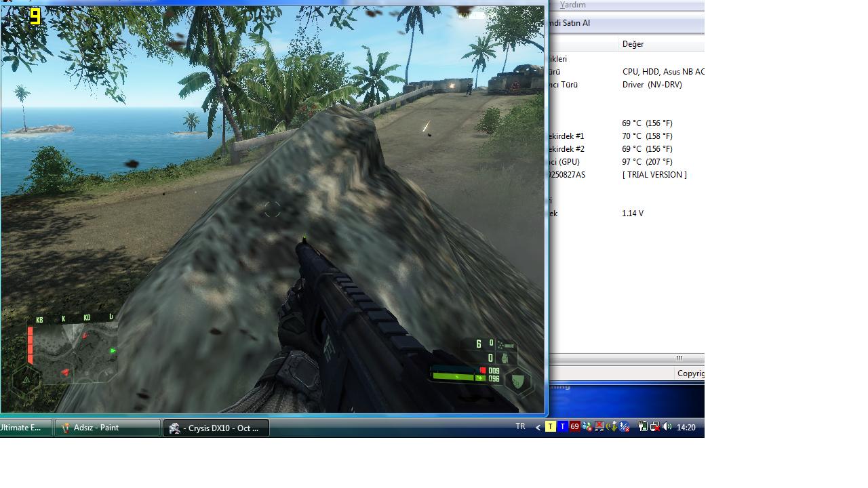This screenshot has width=868, height=488.
Task: Click the TR language indicator
Action: point(520,426)
